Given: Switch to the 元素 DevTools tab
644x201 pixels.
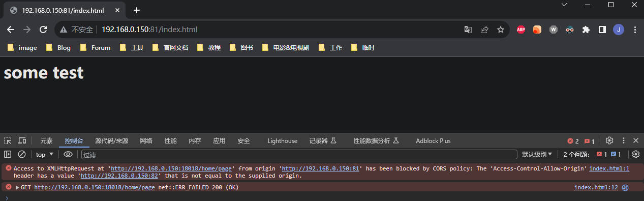Looking at the screenshot, I should (46, 141).
